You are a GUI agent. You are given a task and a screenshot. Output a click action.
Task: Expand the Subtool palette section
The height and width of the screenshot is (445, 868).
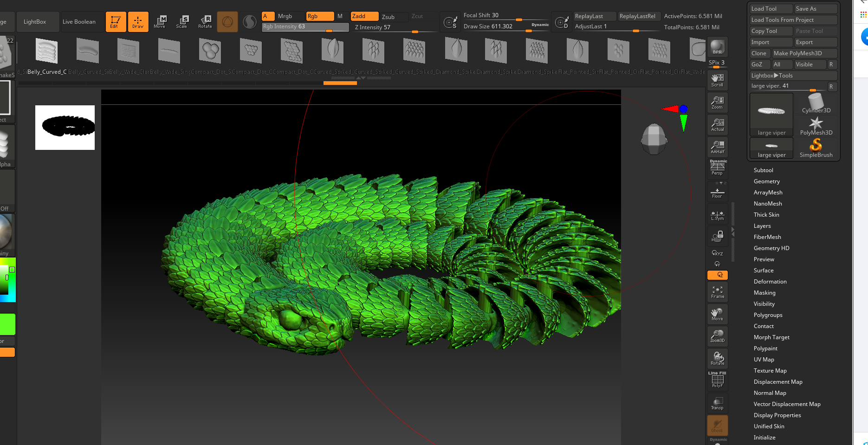[763, 170]
